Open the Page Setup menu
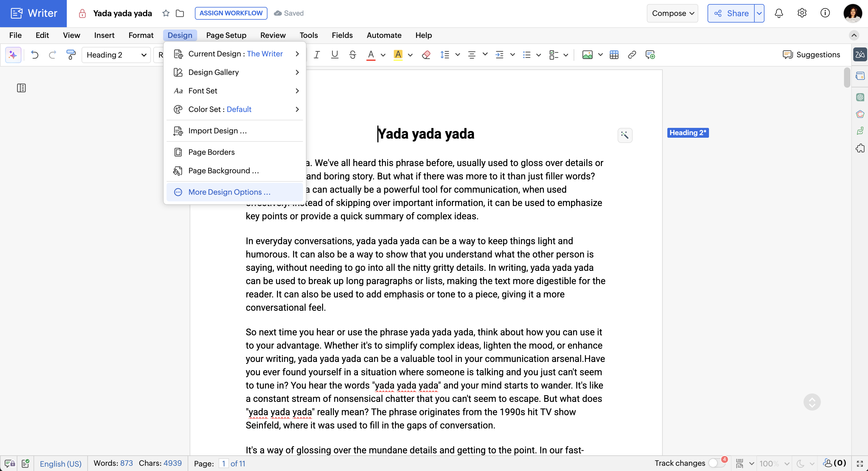The height and width of the screenshot is (471, 868). click(226, 35)
